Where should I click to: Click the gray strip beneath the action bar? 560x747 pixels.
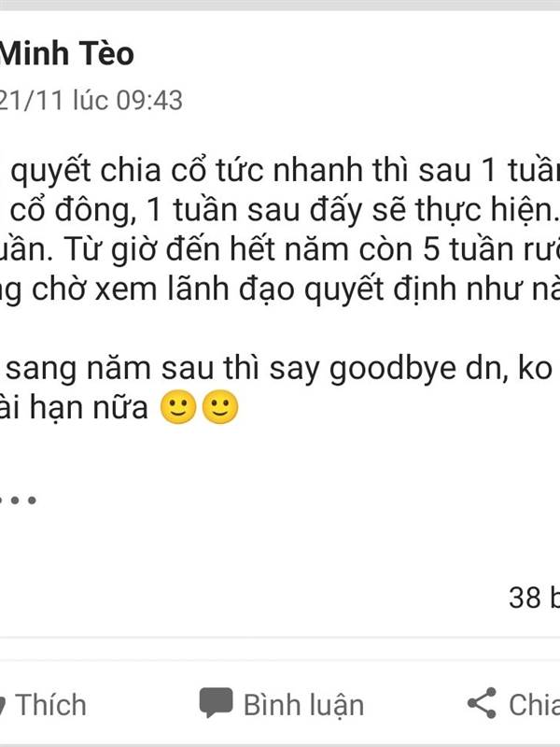[280, 744]
